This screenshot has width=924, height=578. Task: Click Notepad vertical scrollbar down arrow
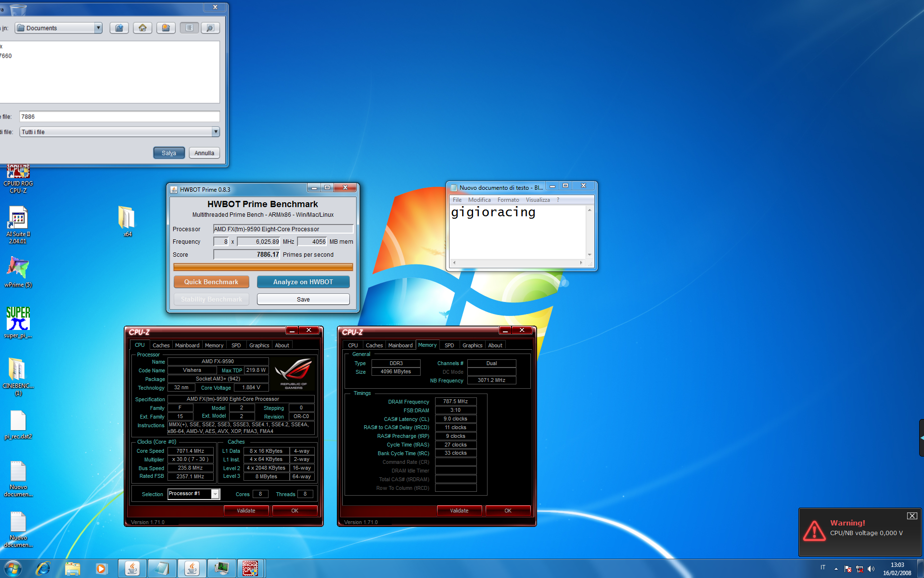click(589, 255)
